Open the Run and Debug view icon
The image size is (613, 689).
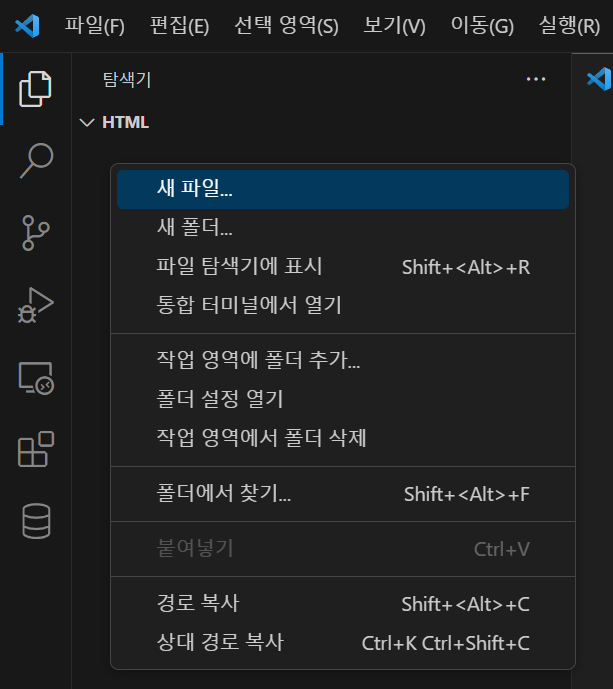pyautogui.click(x=36, y=305)
